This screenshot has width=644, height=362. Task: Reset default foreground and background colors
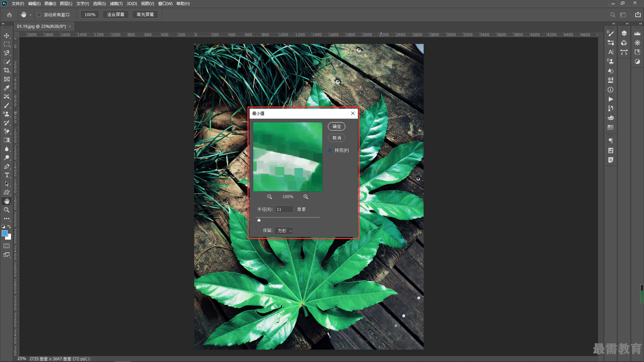click(3, 227)
